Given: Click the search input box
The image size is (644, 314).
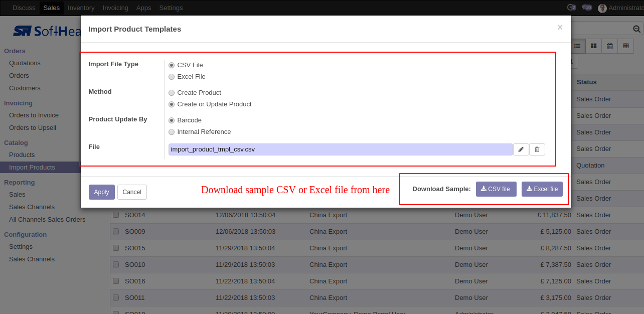Looking at the screenshot, I should 602,29.
